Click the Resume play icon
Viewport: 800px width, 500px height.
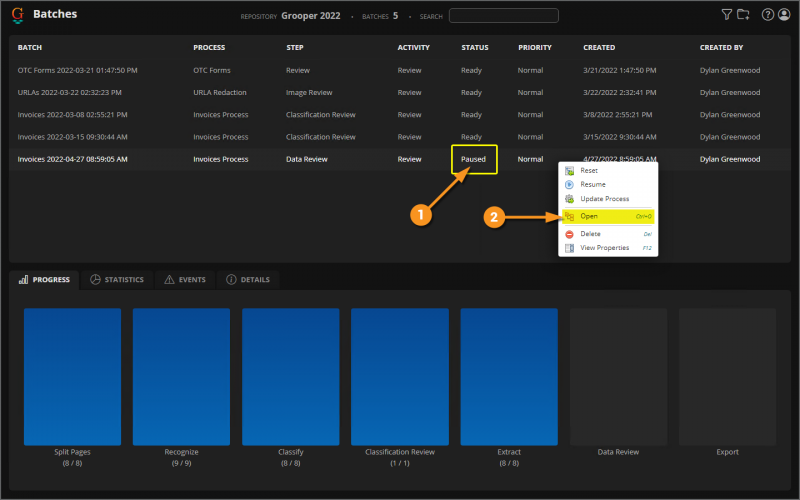pos(570,185)
